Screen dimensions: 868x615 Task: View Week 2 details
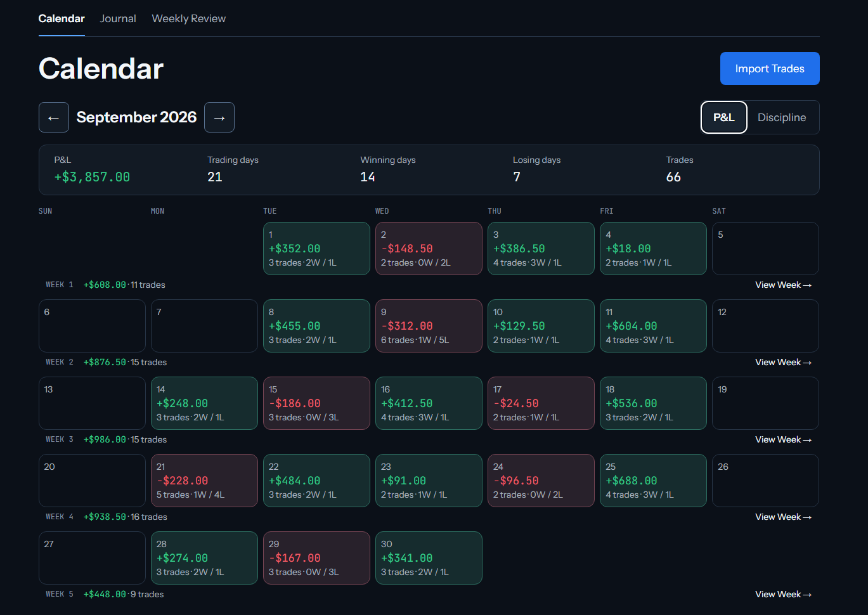[x=783, y=362]
